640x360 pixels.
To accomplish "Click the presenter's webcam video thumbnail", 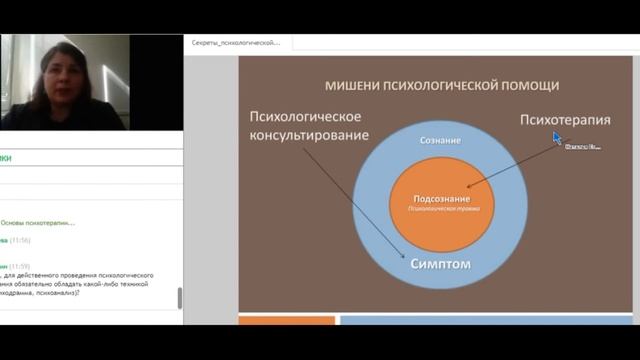I will pyautogui.click(x=65, y=82).
